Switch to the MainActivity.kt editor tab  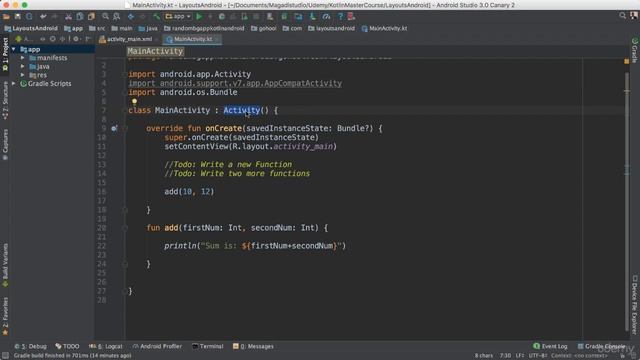(192, 39)
